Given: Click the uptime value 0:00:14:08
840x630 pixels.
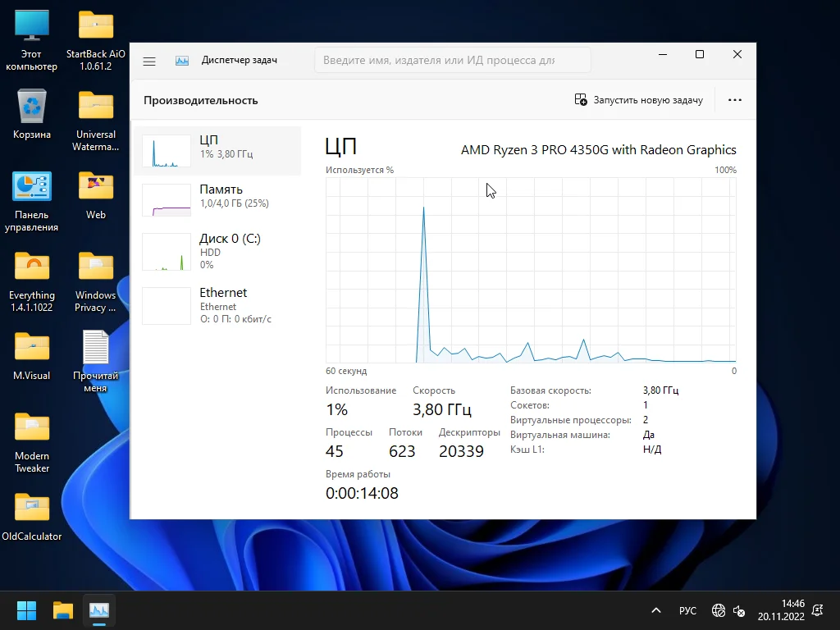Looking at the screenshot, I should 362,493.
